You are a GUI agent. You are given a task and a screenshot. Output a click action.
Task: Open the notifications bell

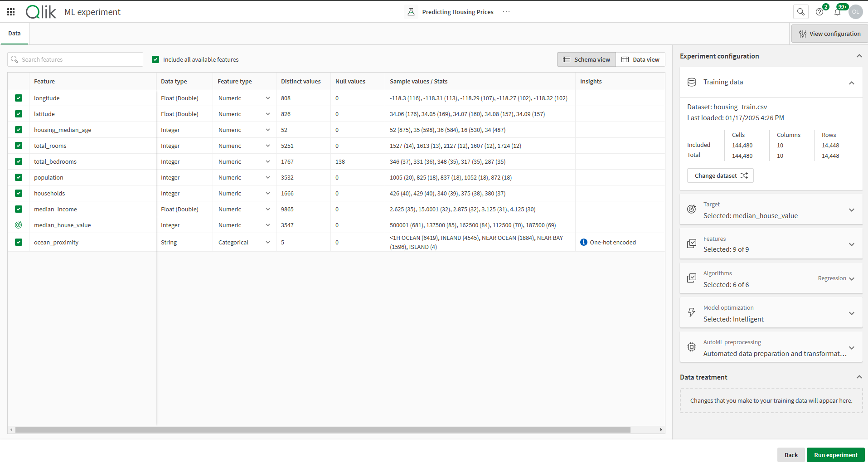pyautogui.click(x=837, y=12)
